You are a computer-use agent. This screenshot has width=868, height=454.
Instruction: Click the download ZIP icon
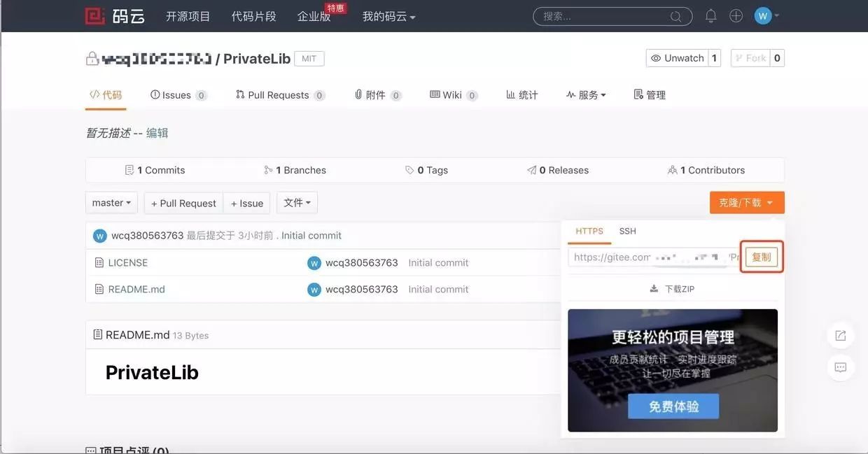pyautogui.click(x=654, y=288)
